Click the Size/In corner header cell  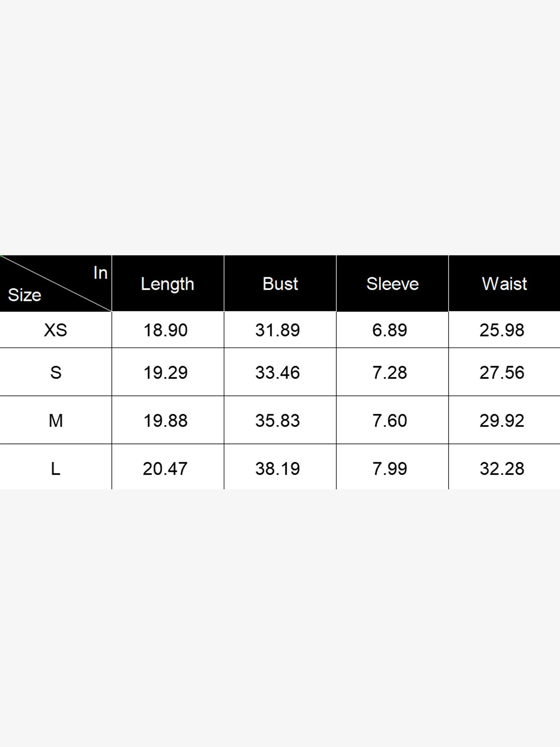point(56,284)
